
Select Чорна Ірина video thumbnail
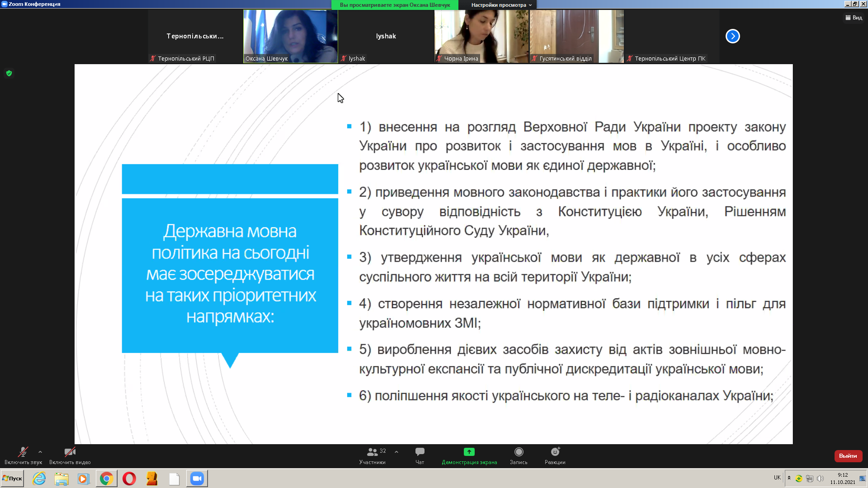481,36
